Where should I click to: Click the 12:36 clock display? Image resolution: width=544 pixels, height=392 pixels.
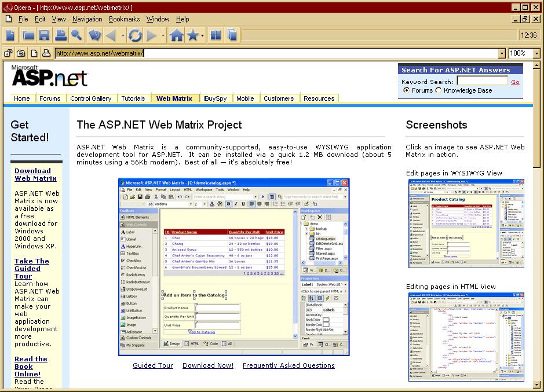529,35
